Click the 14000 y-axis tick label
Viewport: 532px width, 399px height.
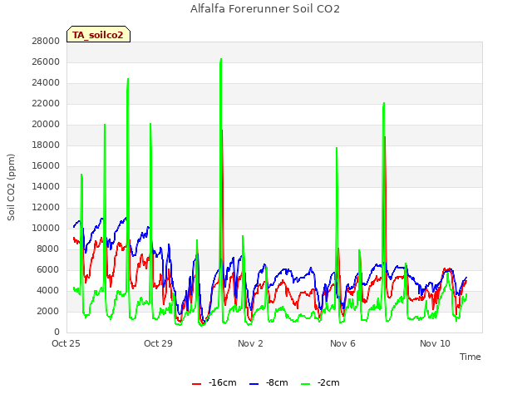tap(46, 186)
